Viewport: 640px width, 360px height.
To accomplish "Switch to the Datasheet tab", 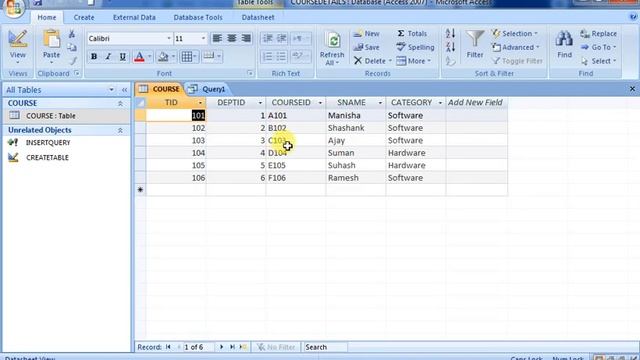I will (258, 18).
